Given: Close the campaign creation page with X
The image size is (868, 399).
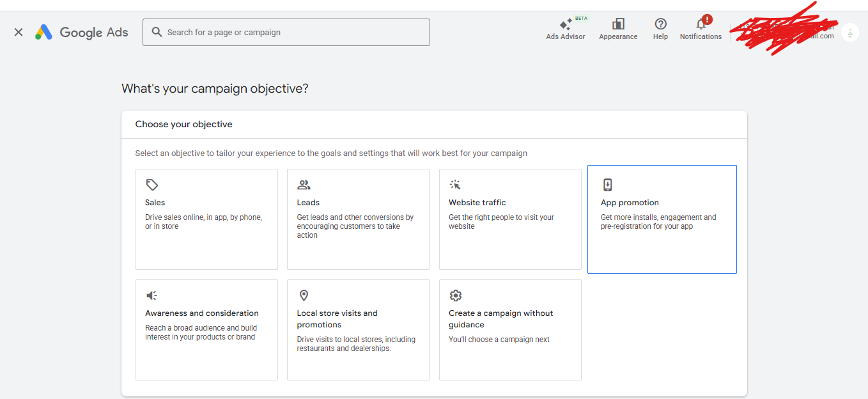Looking at the screenshot, I should click(19, 32).
